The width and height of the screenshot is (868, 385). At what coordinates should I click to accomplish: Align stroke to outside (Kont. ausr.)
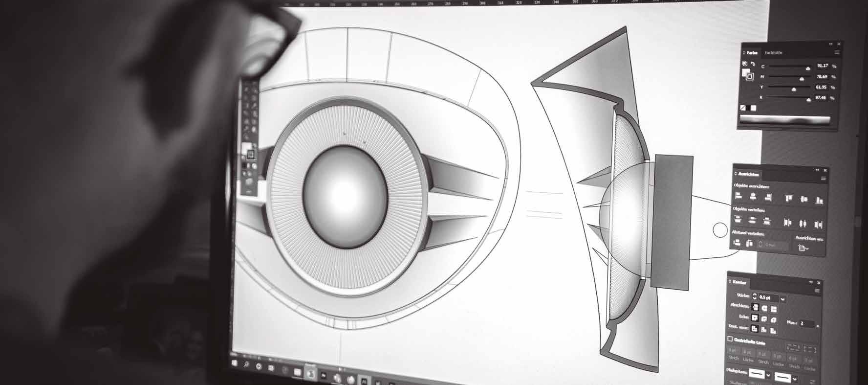773,330
